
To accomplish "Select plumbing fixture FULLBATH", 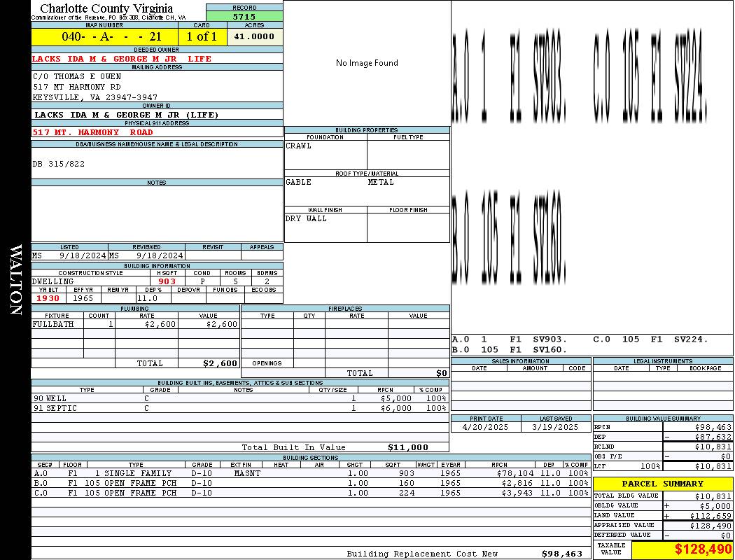I will [x=53, y=324].
